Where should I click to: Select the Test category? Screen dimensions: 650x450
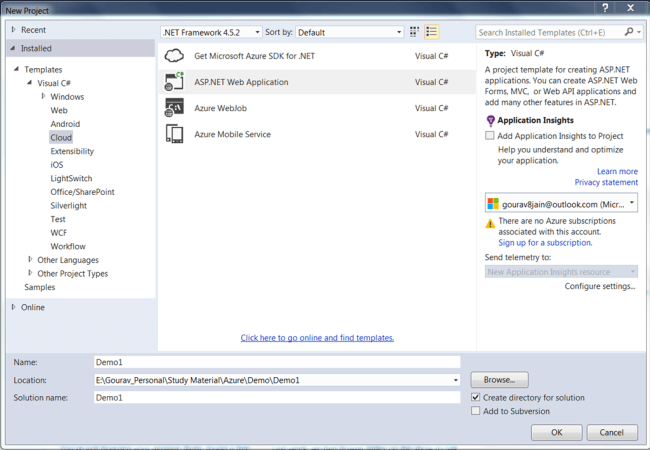point(58,219)
